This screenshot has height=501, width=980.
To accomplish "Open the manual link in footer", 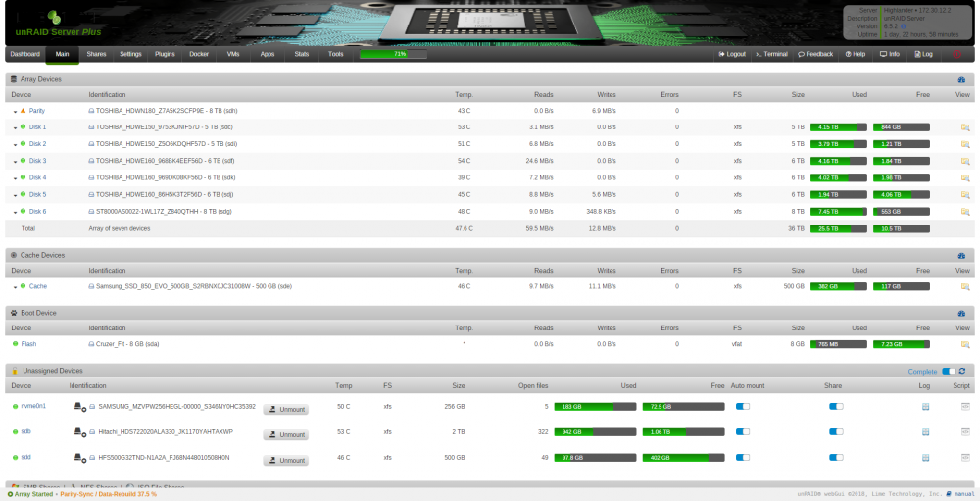I will (x=960, y=494).
